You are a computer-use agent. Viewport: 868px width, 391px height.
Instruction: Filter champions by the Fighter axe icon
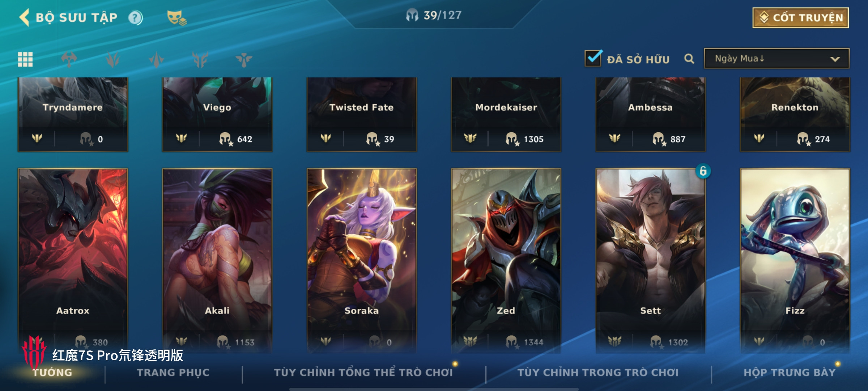(69, 59)
